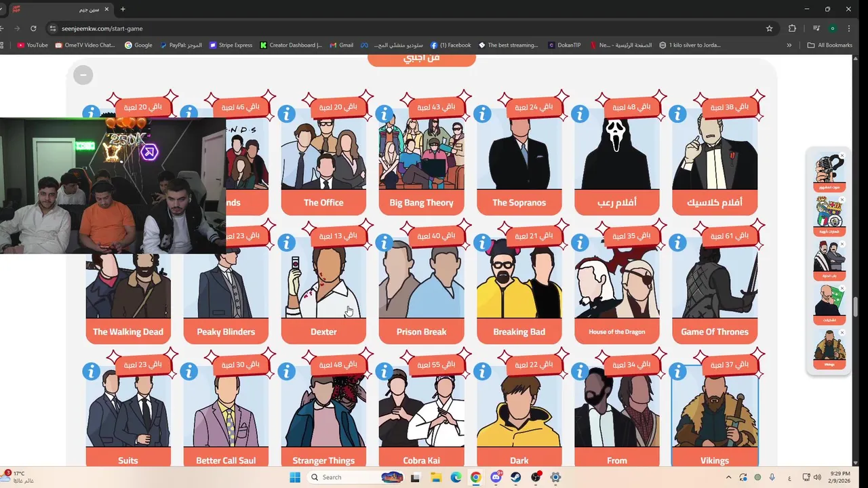Open info icon on أفلام رعب card
868x488 pixels.
580,114
